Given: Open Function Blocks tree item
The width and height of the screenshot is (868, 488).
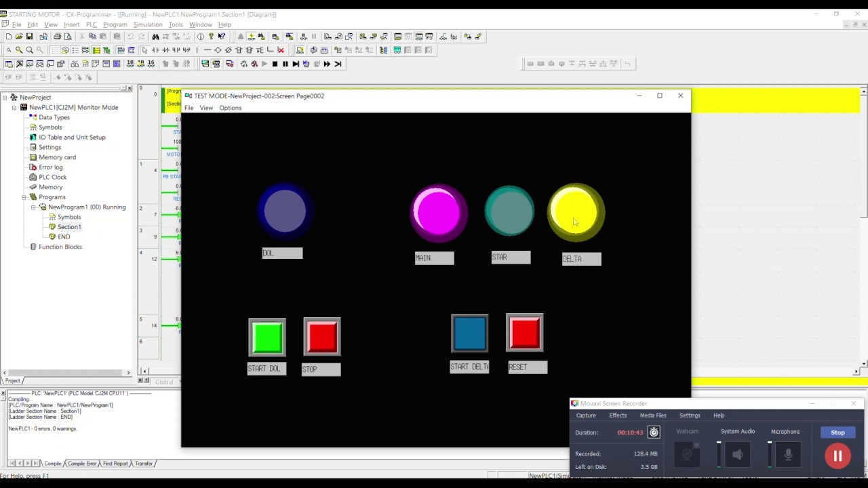Looking at the screenshot, I should point(60,247).
